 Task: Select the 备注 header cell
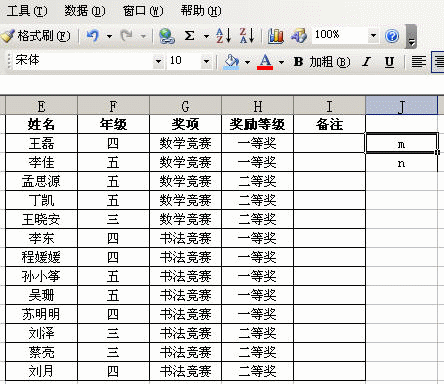pyautogui.click(x=329, y=124)
